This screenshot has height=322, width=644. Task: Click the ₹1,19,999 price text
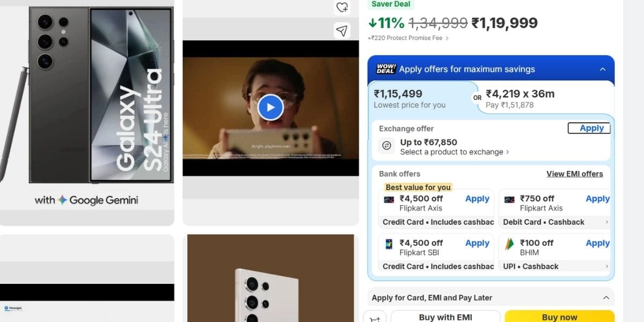[x=504, y=23]
